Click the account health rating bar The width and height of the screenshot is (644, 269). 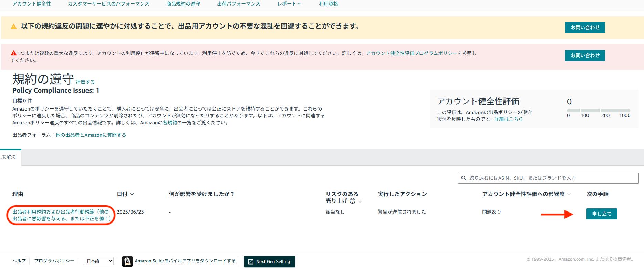(599, 110)
